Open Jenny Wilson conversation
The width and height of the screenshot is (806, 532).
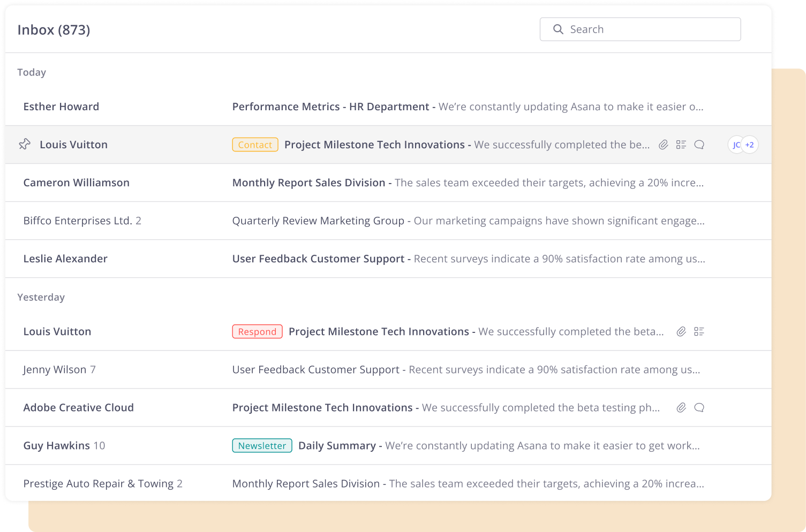coord(388,369)
